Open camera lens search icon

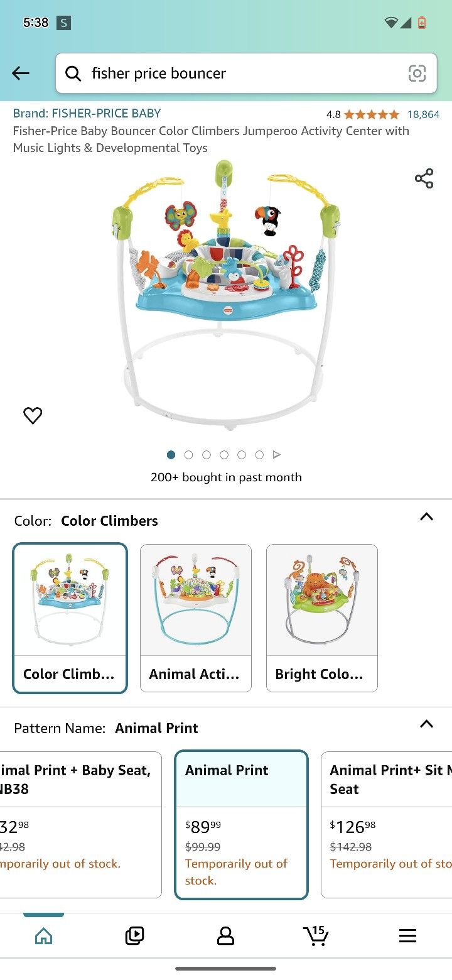[x=417, y=73]
